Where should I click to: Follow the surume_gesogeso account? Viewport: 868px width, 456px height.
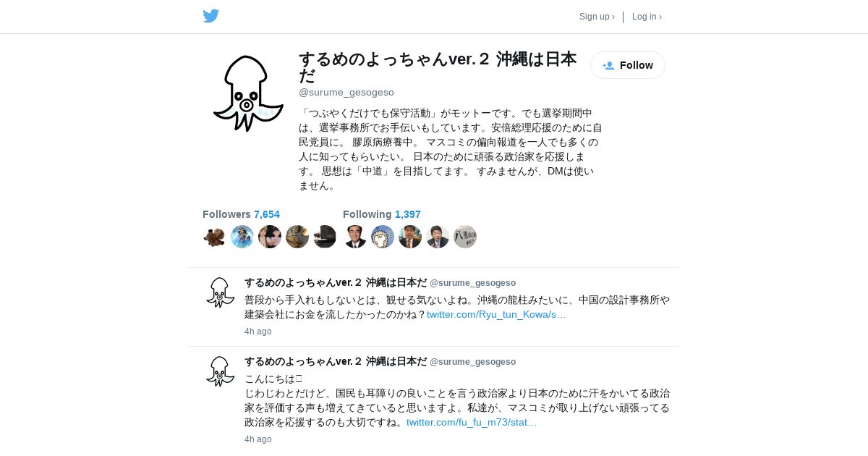[628, 65]
